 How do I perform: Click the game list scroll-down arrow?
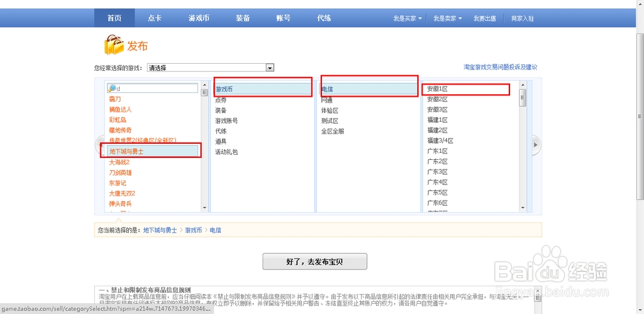(x=205, y=208)
